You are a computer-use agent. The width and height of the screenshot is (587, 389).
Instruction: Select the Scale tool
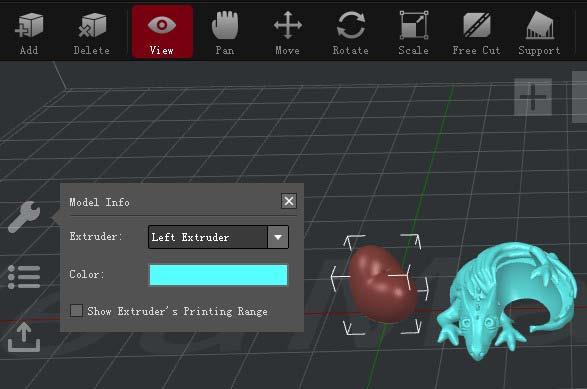coord(413,33)
